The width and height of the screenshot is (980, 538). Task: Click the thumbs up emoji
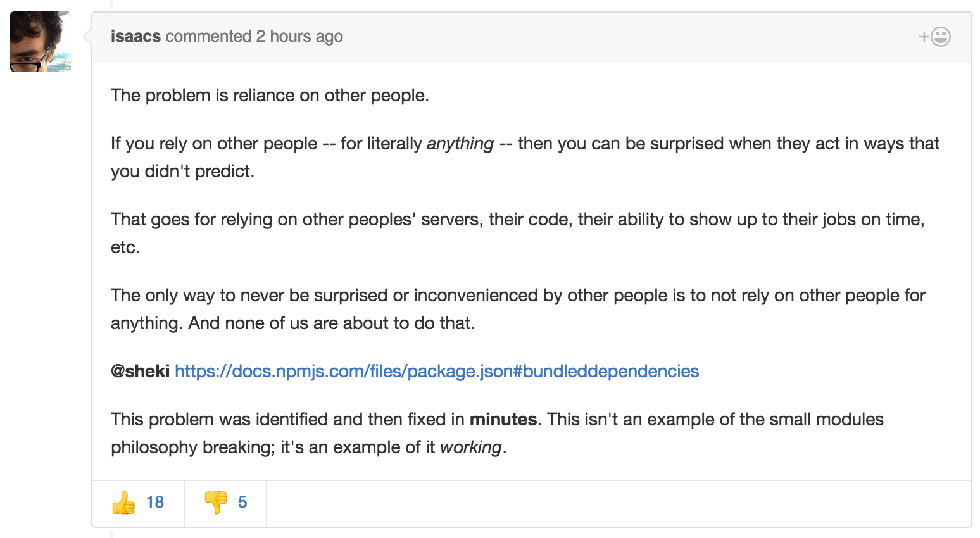click(x=124, y=503)
